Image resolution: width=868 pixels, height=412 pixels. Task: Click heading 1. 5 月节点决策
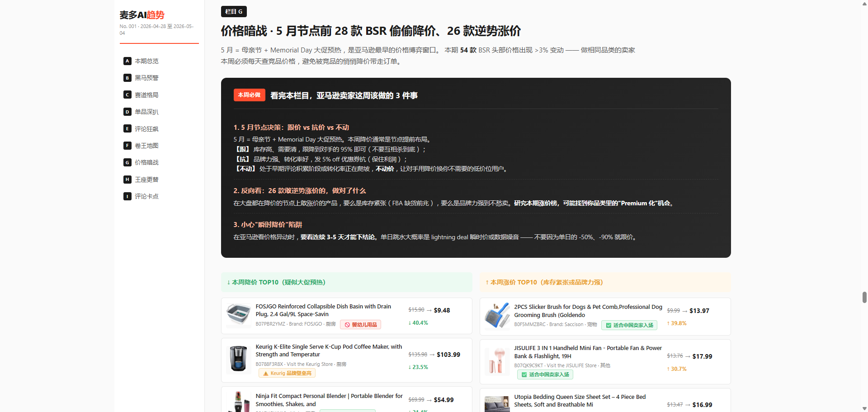pyautogui.click(x=291, y=128)
